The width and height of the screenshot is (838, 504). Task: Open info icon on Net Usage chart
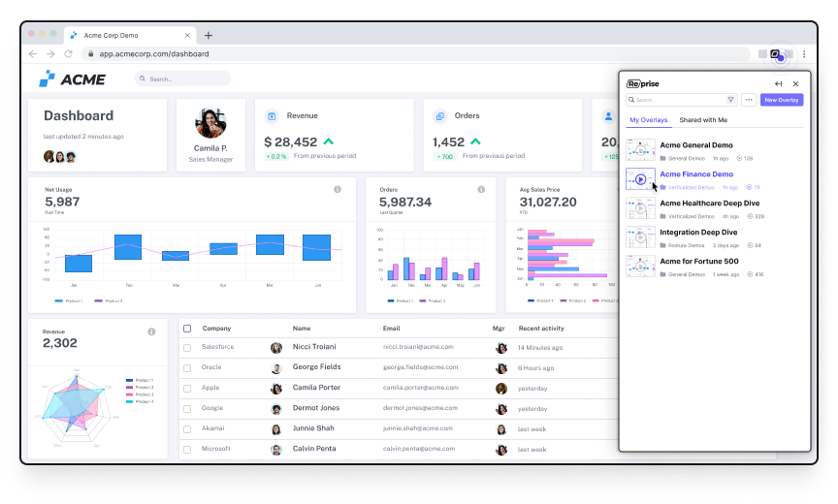[338, 190]
